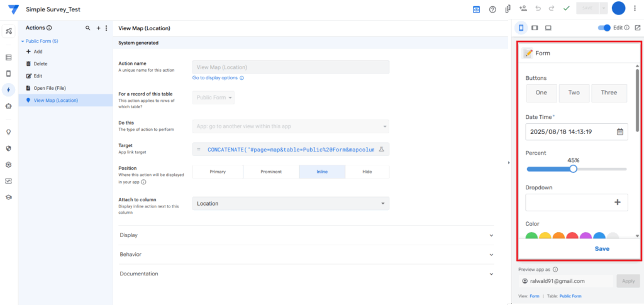Open the calendar picker in Date Time

click(x=619, y=132)
